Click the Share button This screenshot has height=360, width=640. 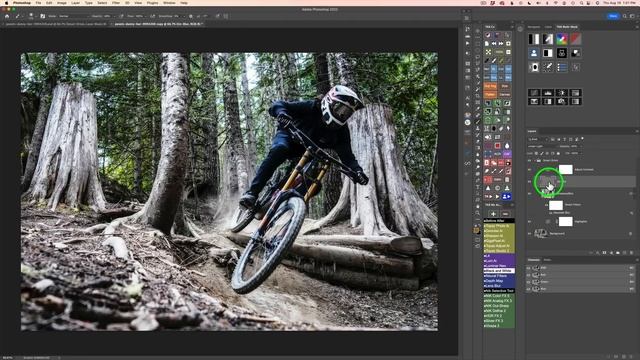point(613,16)
